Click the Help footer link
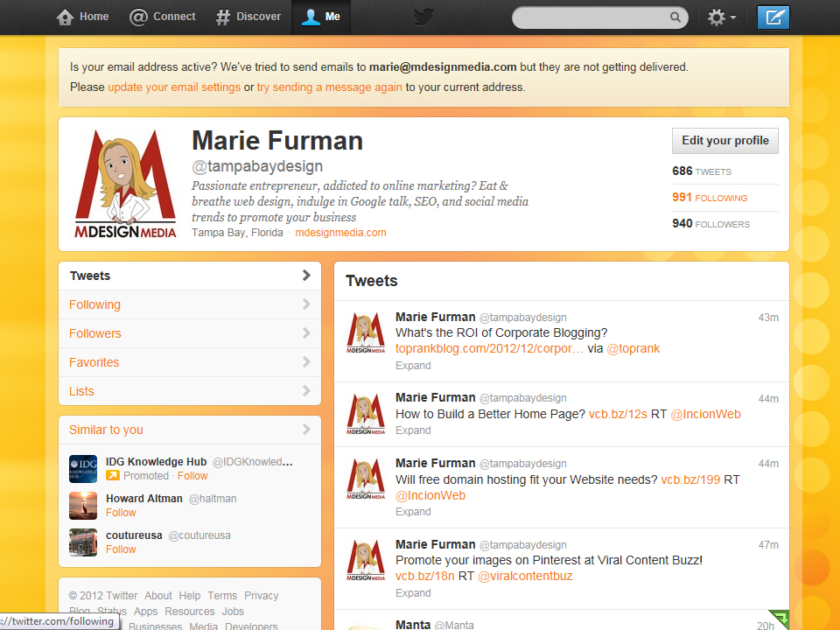Image resolution: width=840 pixels, height=630 pixels. 190,596
